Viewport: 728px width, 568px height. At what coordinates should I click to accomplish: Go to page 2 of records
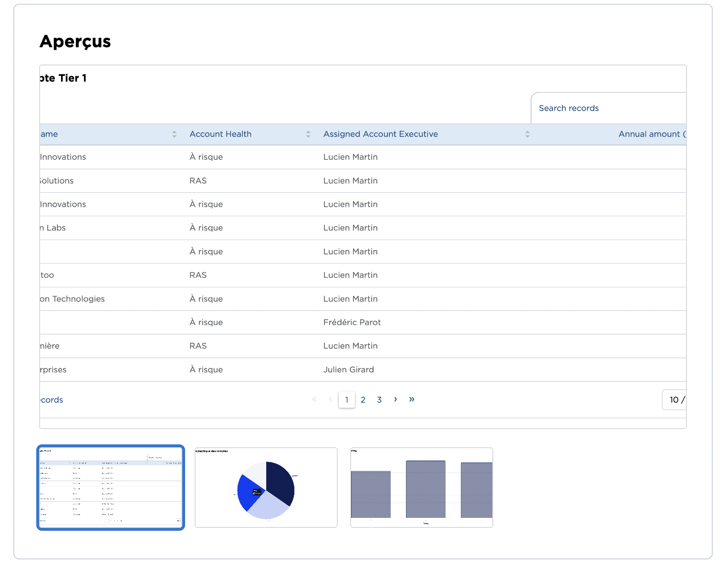[x=363, y=400]
